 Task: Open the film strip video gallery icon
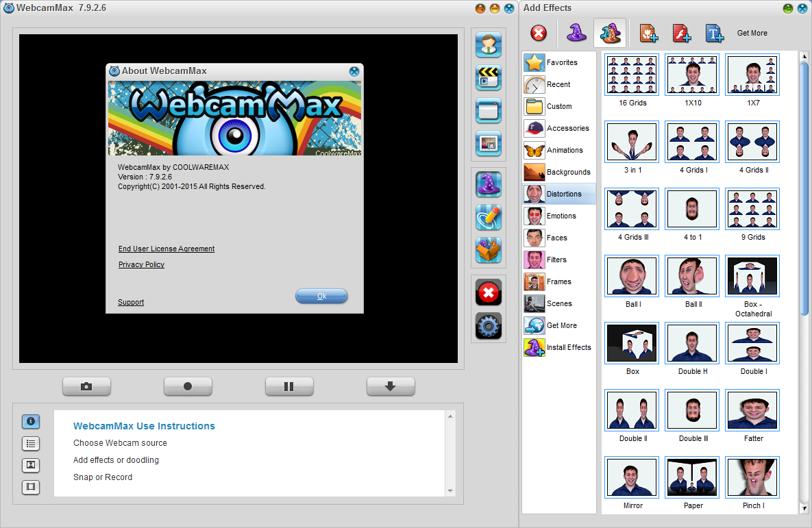tap(31, 487)
